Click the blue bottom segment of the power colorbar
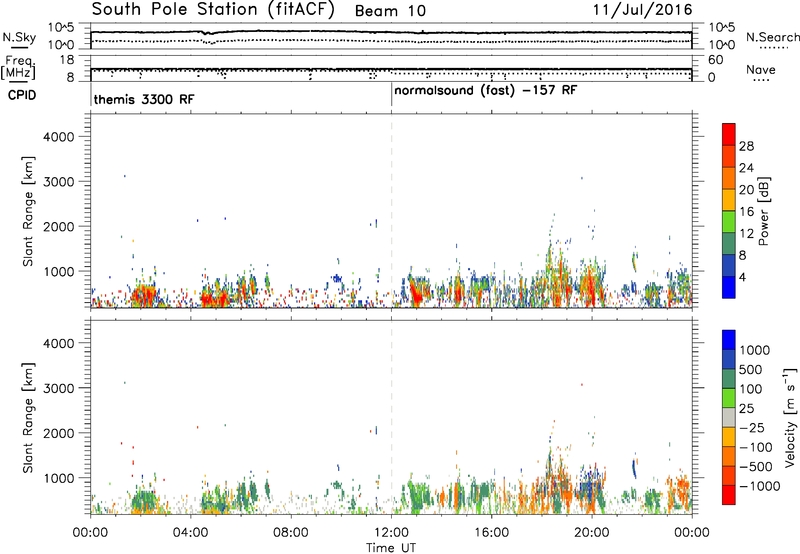This screenshot has width=800, height=554. pos(729,287)
